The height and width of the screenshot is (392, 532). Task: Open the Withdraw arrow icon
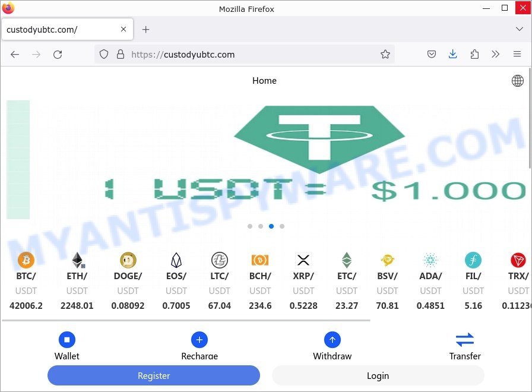coord(332,340)
